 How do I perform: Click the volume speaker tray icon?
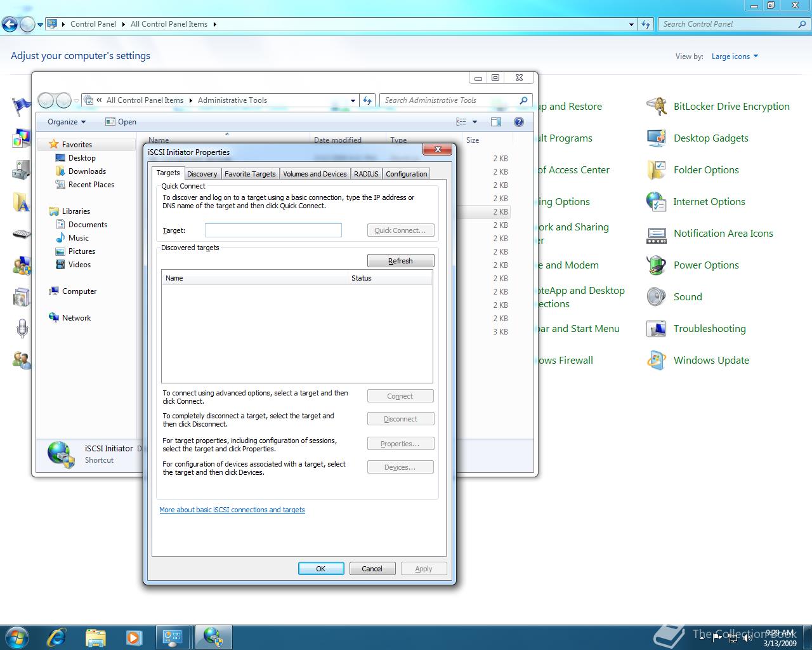[x=748, y=637]
